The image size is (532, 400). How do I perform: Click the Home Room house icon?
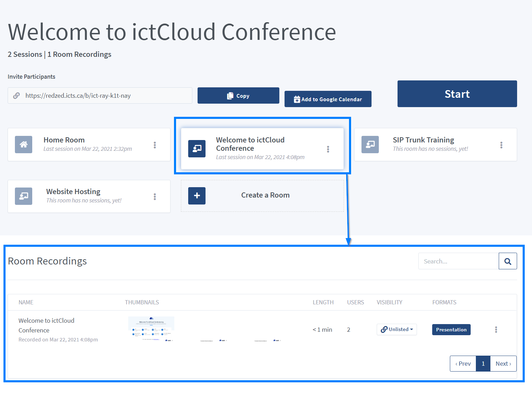point(24,145)
